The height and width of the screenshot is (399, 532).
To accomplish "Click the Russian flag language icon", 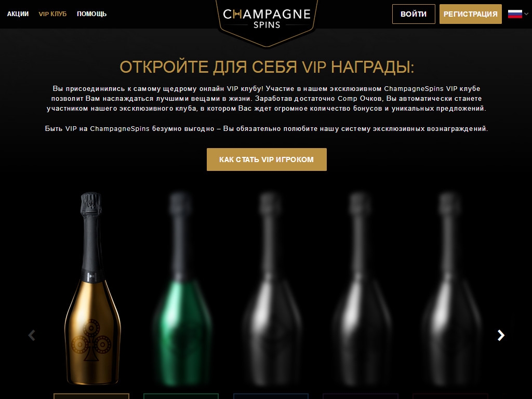I will click(515, 14).
